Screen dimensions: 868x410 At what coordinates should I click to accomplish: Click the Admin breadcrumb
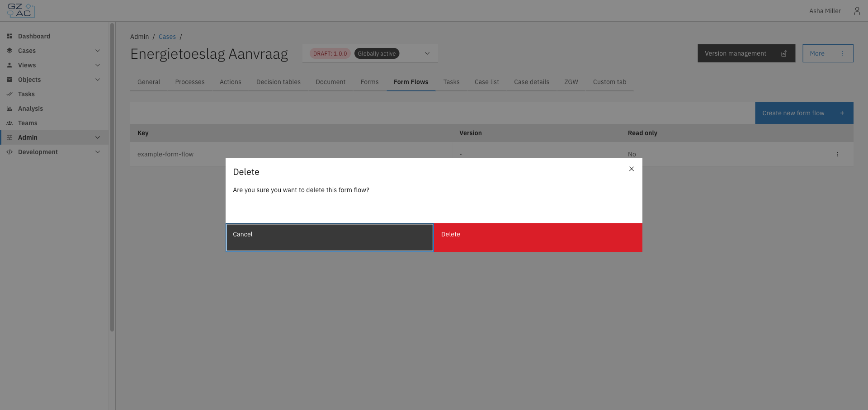139,37
